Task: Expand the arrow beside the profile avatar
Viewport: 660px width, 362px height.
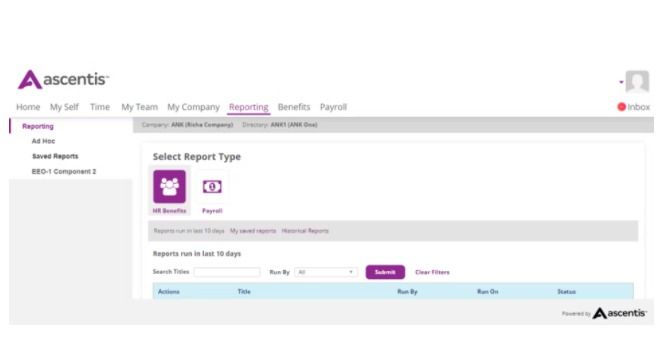Action: 621,82
